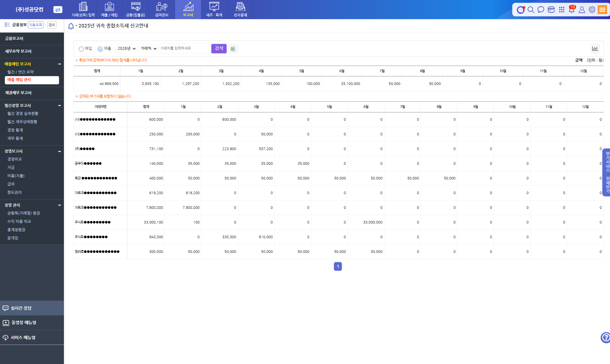Open 서비스 매뉴얼
Screen dimensions: 610x364
click(x=32, y=337)
